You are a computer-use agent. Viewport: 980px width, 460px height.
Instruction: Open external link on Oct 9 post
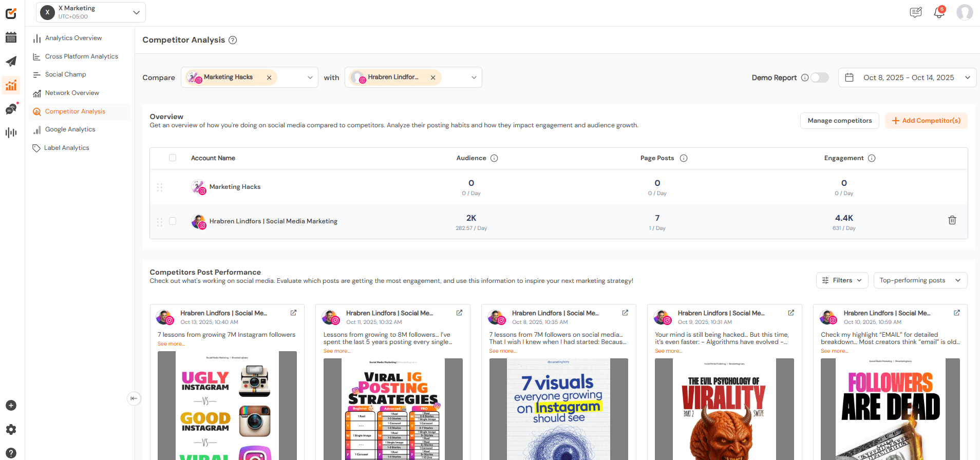(791, 313)
